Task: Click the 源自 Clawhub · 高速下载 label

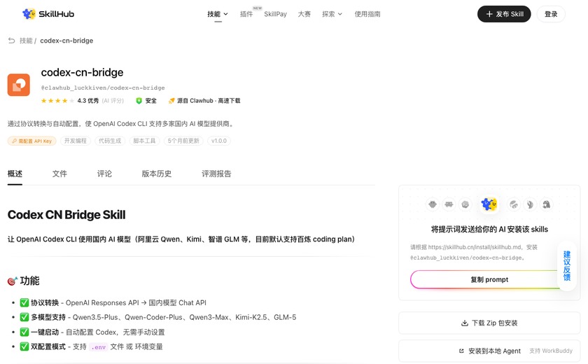Action: (x=209, y=101)
